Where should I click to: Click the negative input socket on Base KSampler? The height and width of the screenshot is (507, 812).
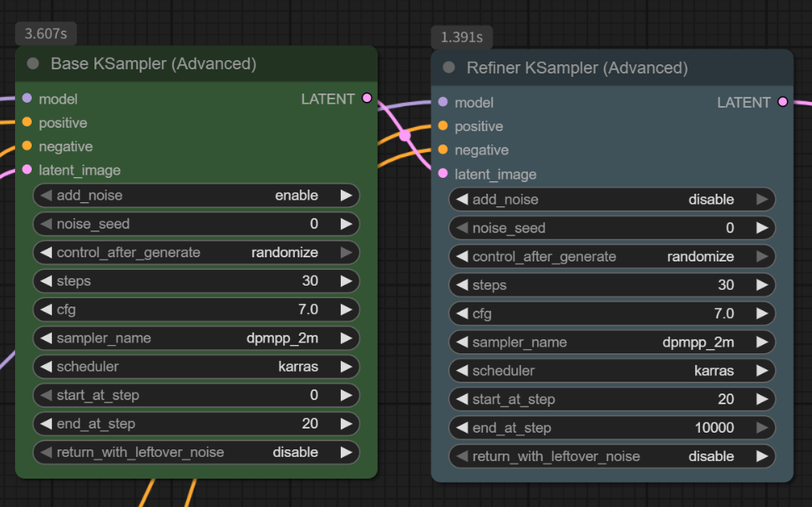[27, 146]
